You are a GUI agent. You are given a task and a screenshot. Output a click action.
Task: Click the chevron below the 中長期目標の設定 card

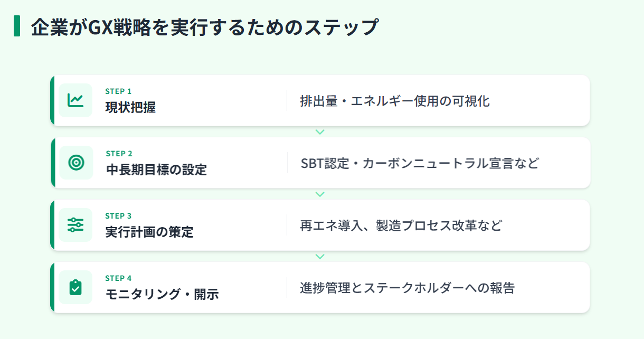319,194
